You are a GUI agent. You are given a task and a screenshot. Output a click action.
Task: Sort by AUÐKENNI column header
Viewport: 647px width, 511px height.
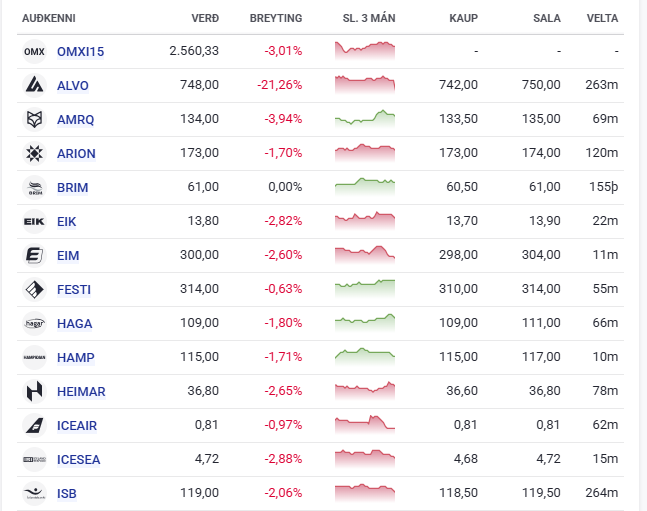[x=49, y=18]
